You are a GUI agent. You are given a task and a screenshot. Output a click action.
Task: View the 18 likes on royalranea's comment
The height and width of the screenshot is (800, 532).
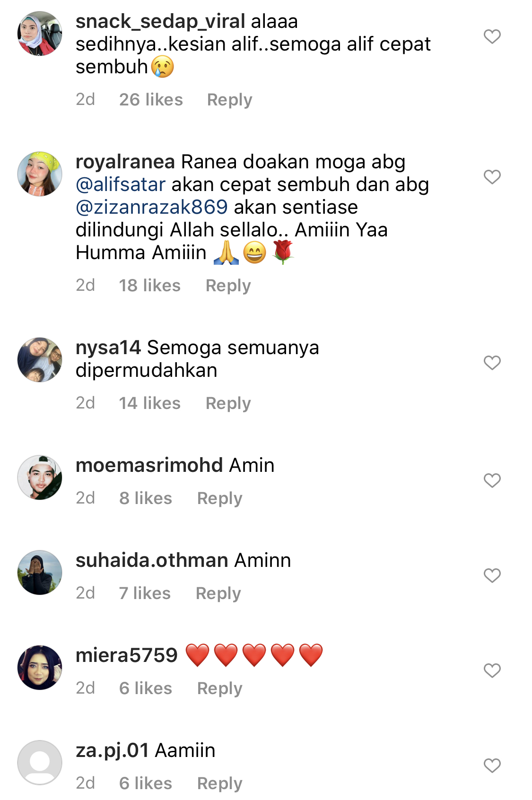point(149,286)
